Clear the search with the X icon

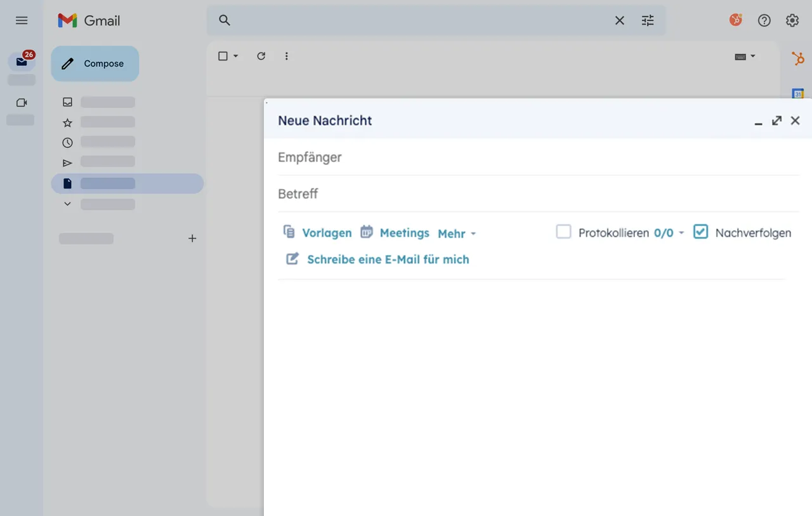click(620, 20)
